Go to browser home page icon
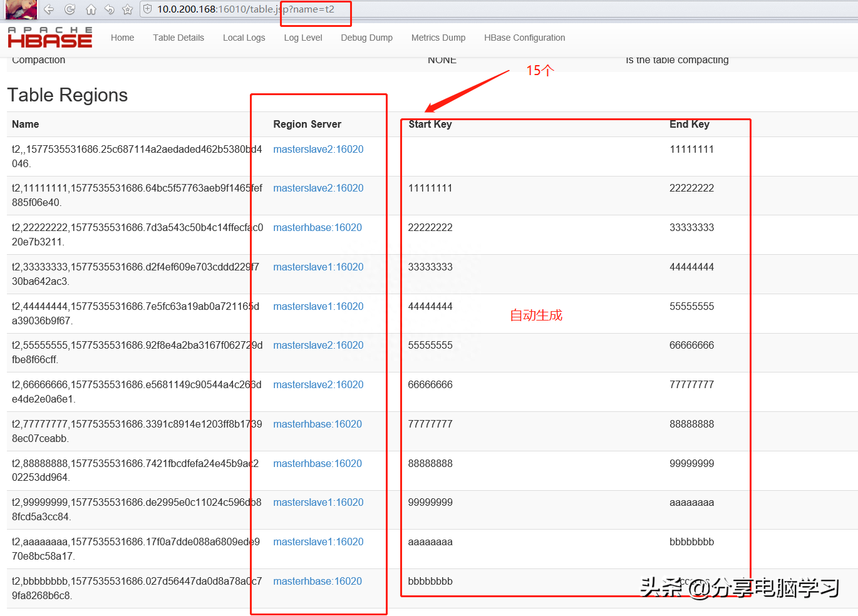Viewport: 858px width, 616px height. coord(91,9)
